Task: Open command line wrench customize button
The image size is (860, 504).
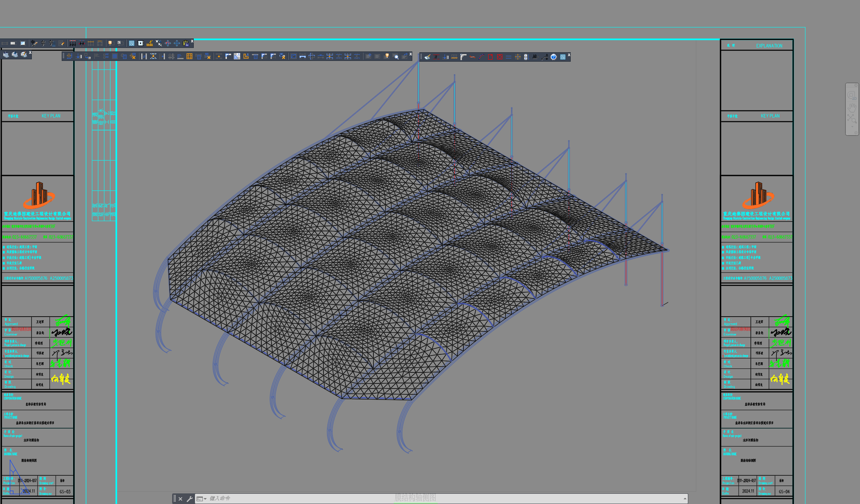Action: tap(189, 499)
